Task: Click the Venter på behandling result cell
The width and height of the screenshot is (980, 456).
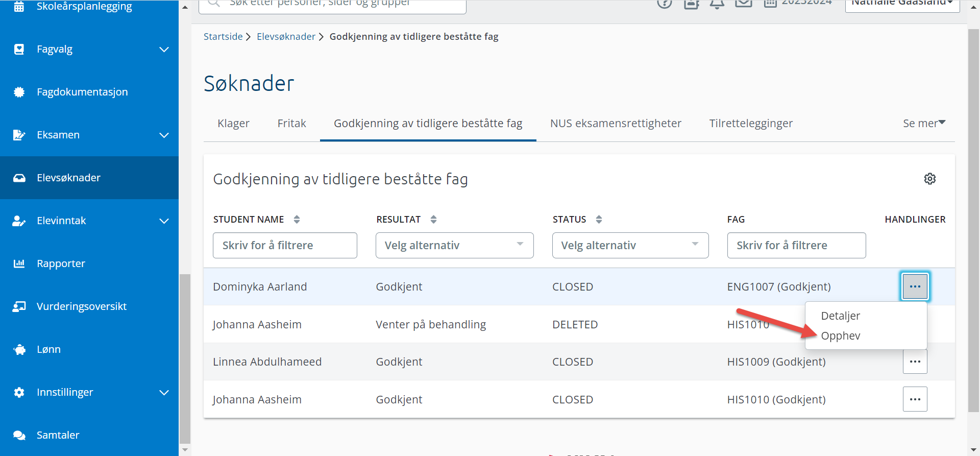Action: pos(431,324)
